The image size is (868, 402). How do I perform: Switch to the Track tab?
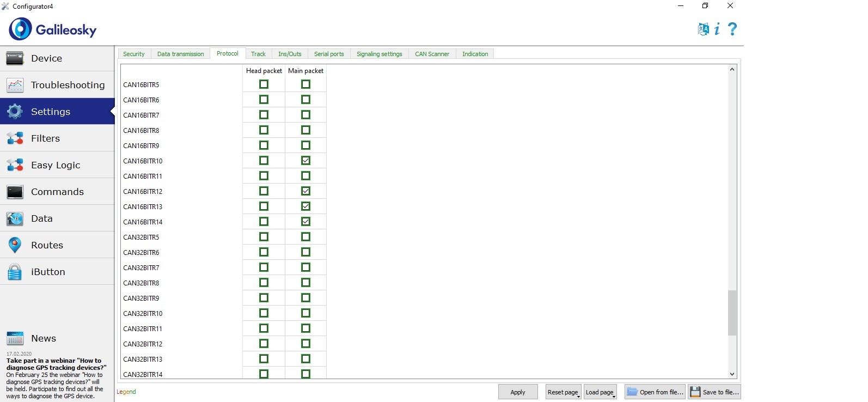click(x=258, y=54)
